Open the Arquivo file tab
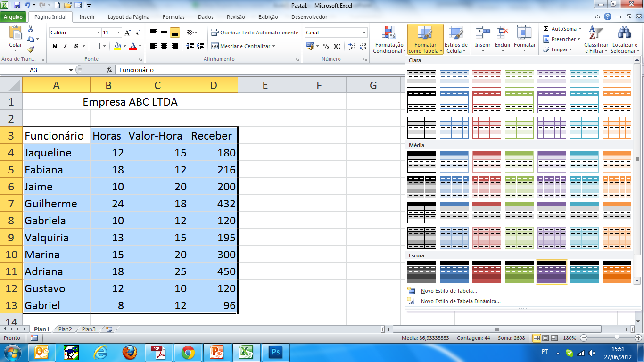644x362 pixels. point(13,17)
